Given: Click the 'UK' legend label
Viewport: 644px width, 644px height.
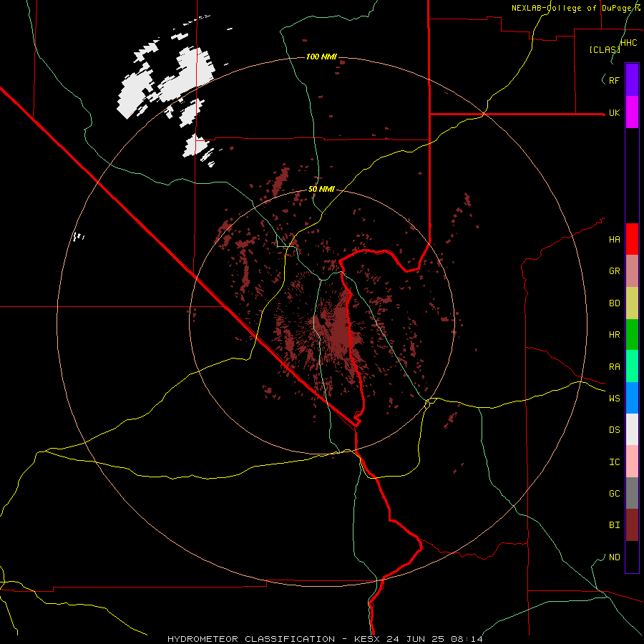Looking at the screenshot, I should pos(614,113).
